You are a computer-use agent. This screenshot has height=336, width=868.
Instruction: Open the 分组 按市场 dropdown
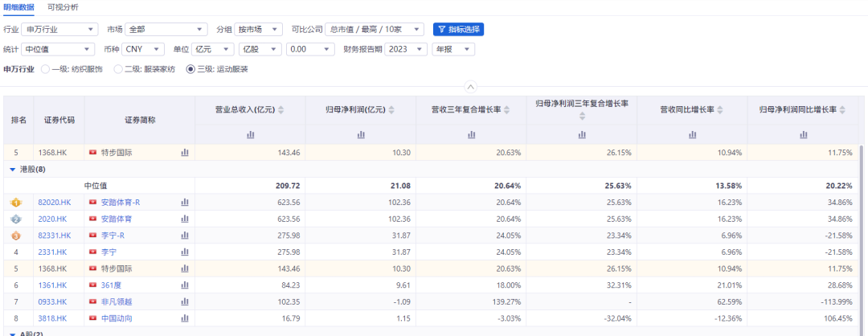point(259,29)
